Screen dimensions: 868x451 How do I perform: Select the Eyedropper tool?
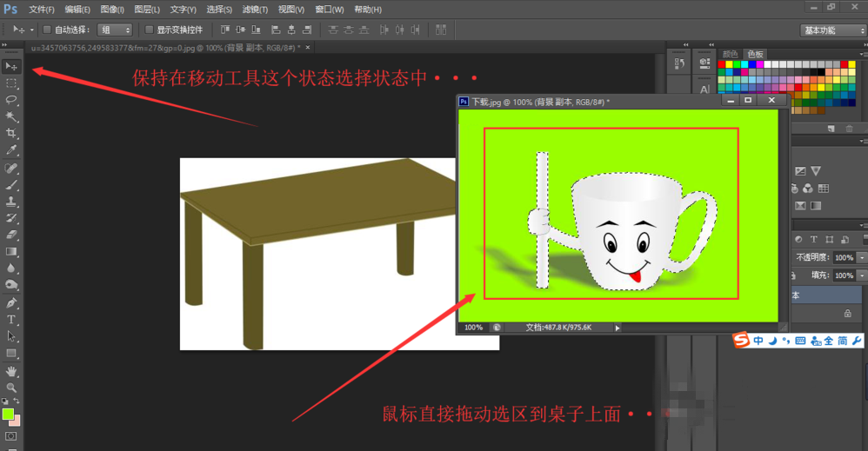coord(11,149)
